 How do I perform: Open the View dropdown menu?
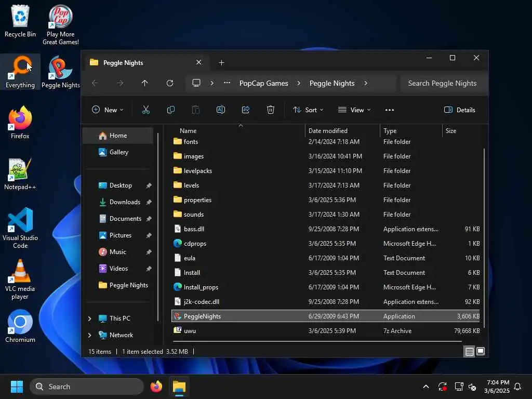354,110
